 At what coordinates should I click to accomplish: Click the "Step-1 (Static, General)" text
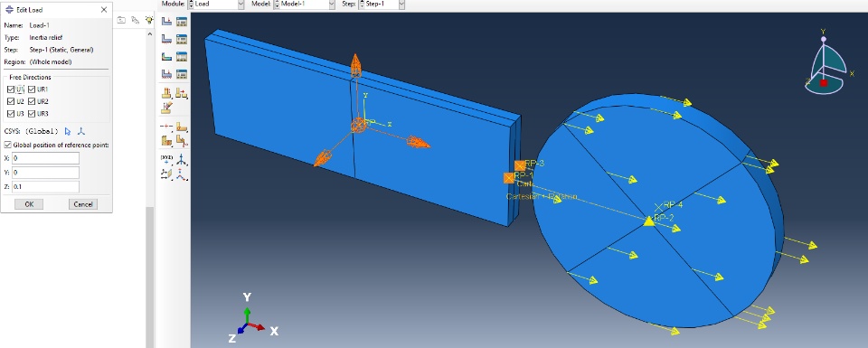tap(61, 50)
